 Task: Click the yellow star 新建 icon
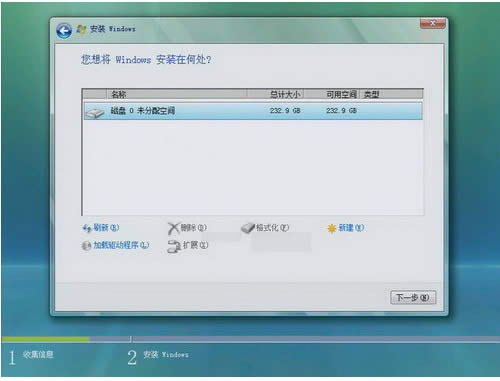coord(332,228)
